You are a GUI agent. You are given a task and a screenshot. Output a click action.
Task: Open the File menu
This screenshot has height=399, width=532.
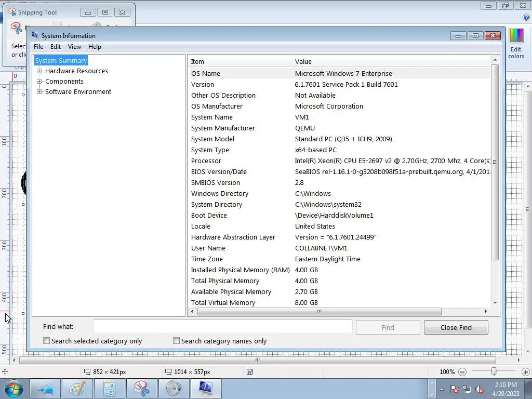38,47
